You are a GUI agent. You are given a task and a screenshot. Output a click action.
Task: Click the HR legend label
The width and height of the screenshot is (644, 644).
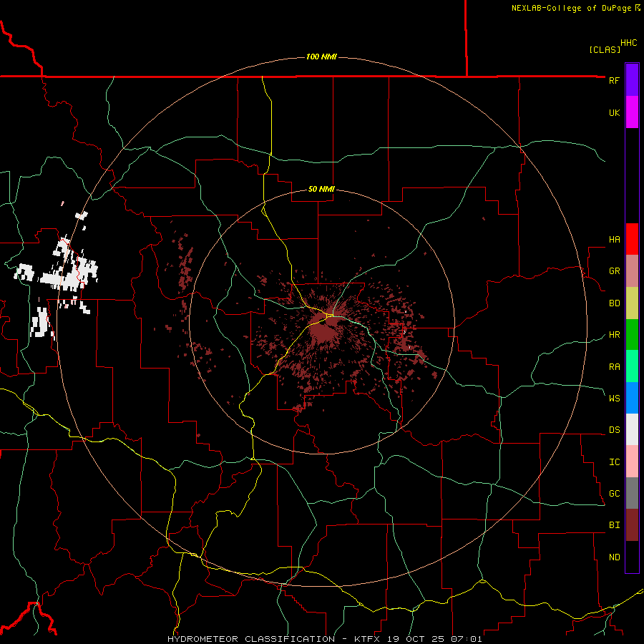[614, 335]
